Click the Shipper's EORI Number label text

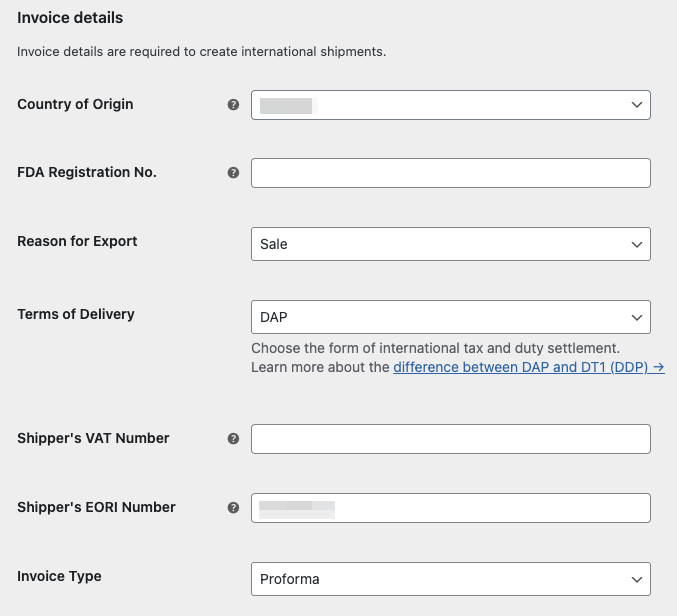(x=96, y=507)
